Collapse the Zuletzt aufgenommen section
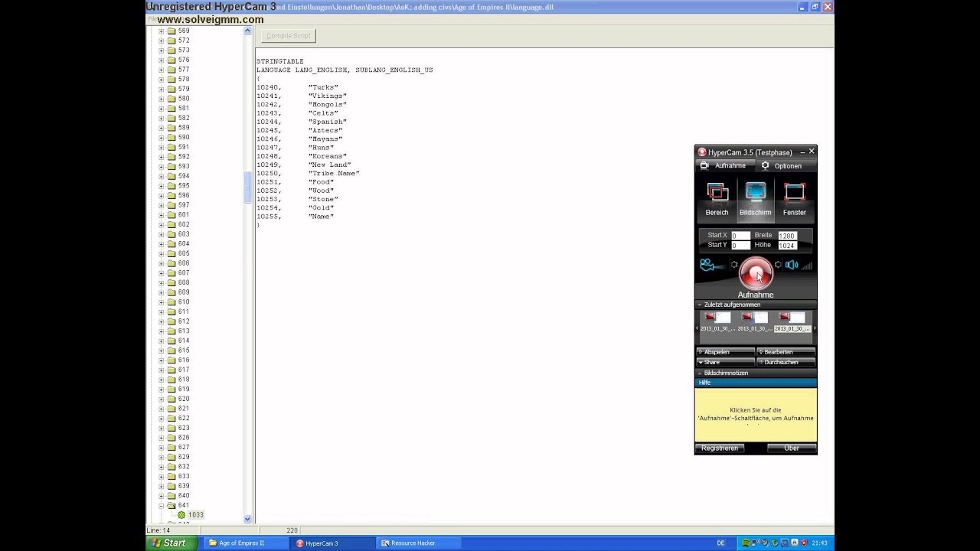This screenshot has height=551, width=980. [x=756, y=305]
